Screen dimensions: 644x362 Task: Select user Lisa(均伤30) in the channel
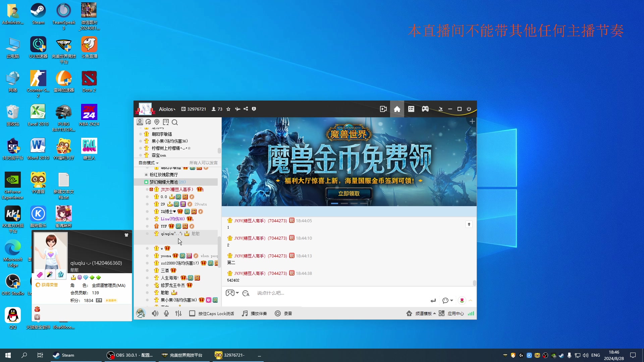(172, 219)
